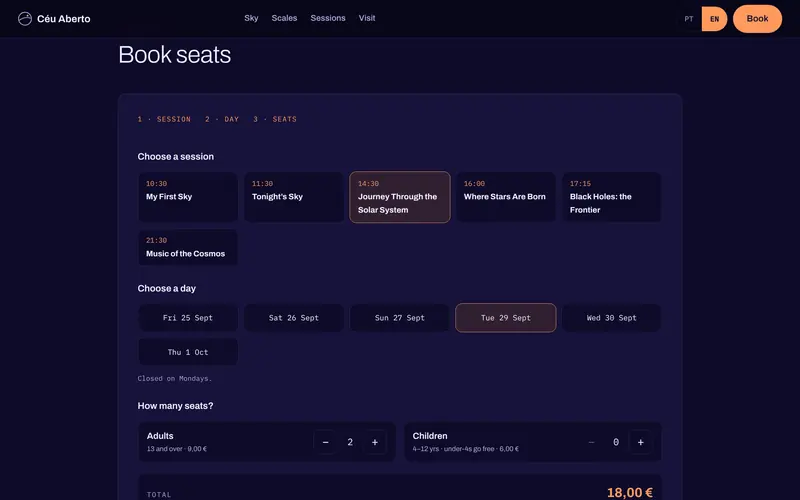The height and width of the screenshot is (500, 800).
Task: Select Journey Through the Solar System session
Action: [400, 197]
